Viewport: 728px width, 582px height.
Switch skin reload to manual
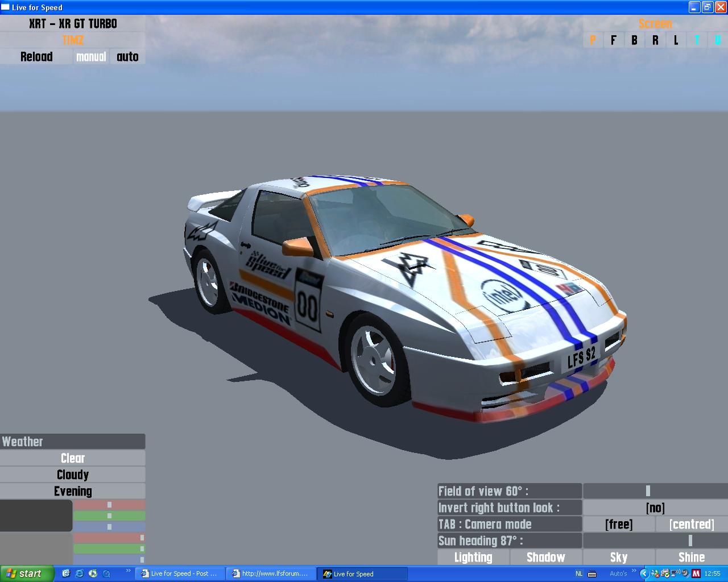[91, 57]
